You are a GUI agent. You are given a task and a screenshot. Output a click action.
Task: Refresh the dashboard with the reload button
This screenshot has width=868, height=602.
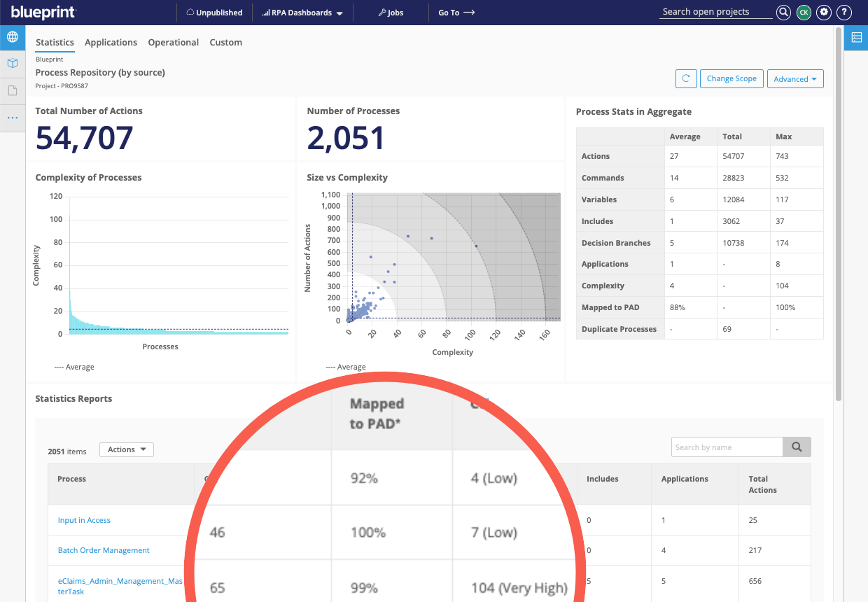coord(686,78)
